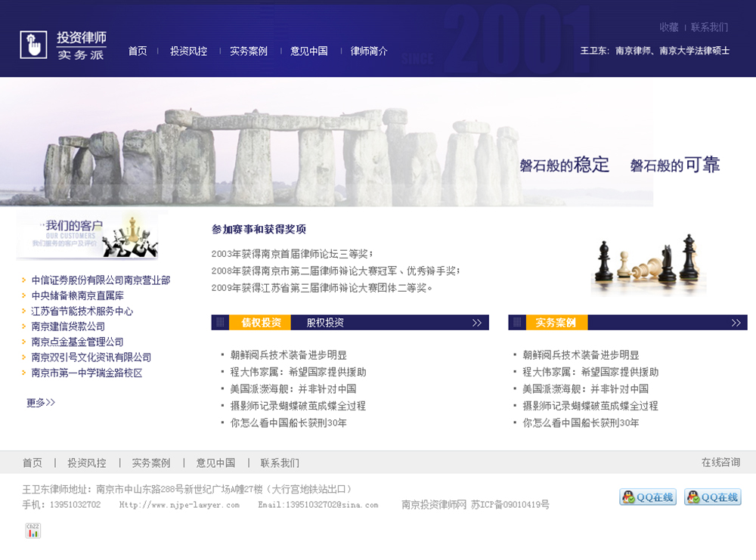756x560 pixels.
Task: Open client 中信证券股份有限公司南京营业部
Action: 101,280
